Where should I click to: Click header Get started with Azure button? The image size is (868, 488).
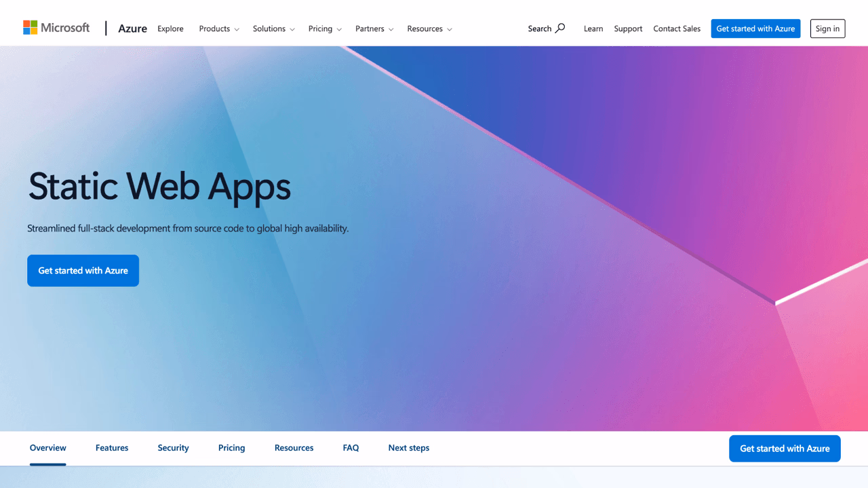(x=755, y=29)
